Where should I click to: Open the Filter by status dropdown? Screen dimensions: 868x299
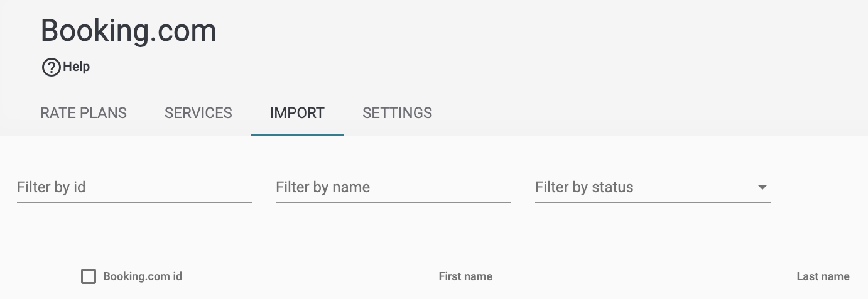click(653, 187)
